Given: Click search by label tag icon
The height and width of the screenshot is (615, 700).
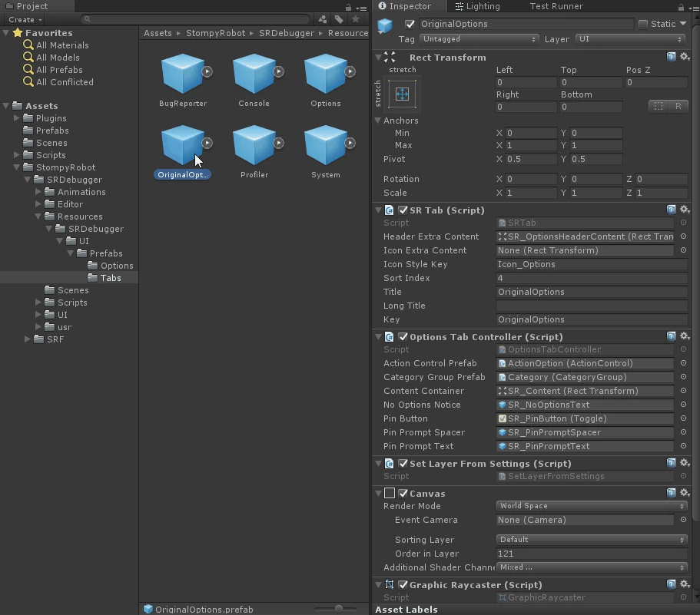Looking at the screenshot, I should coord(339,19).
